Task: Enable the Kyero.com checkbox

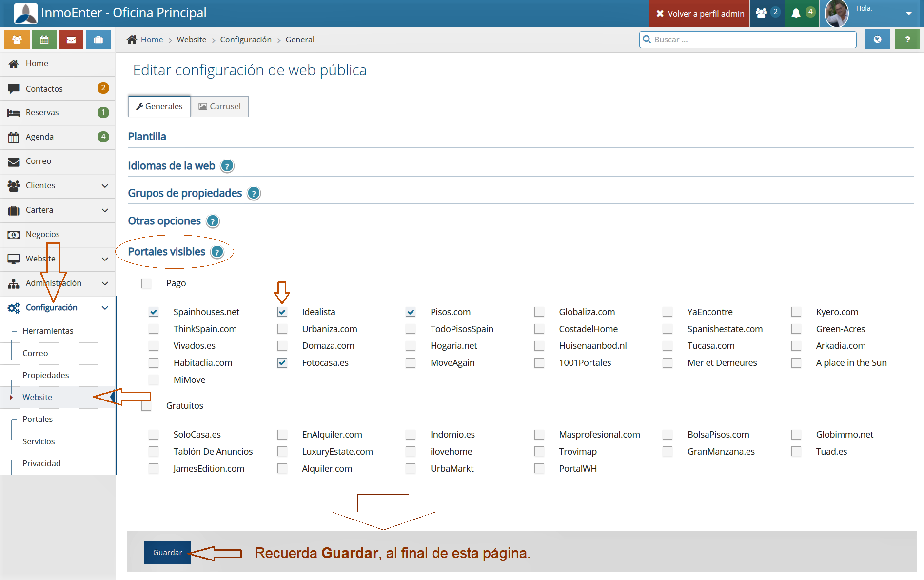Action: coord(796,312)
